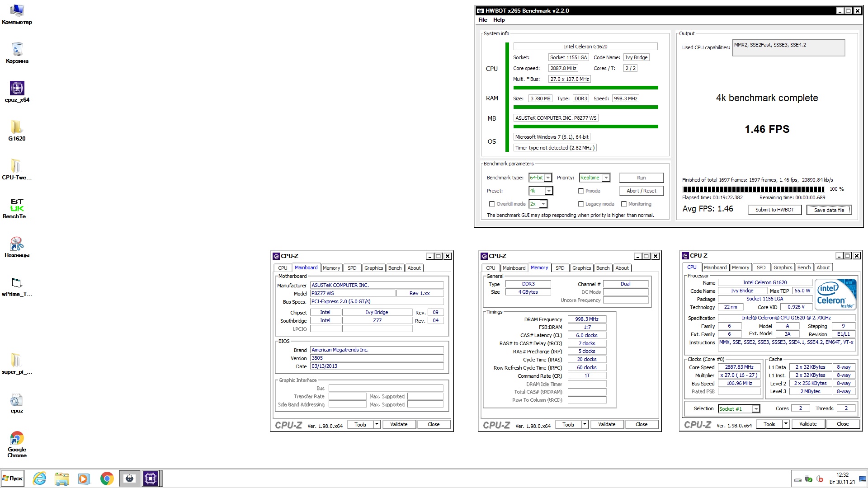Open Chrome from the taskbar
This screenshot has height=488, width=868.
(107, 479)
